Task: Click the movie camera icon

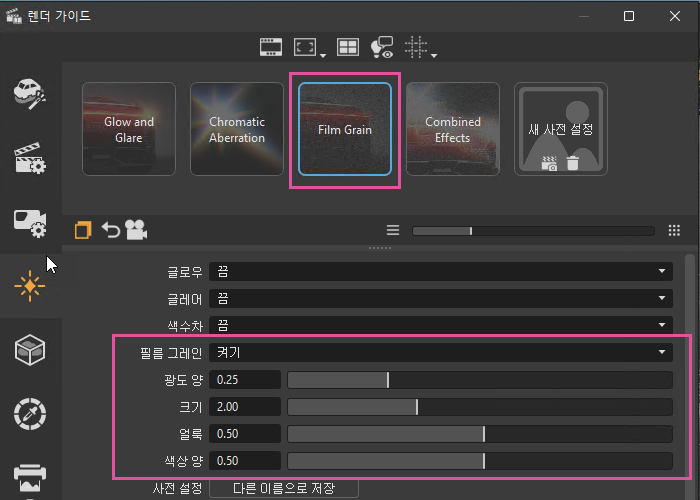Action: click(136, 230)
